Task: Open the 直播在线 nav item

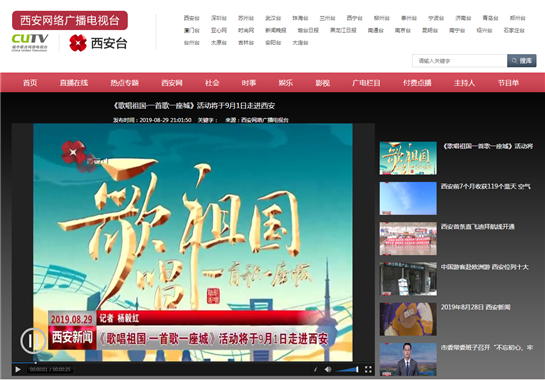Action: click(x=74, y=83)
